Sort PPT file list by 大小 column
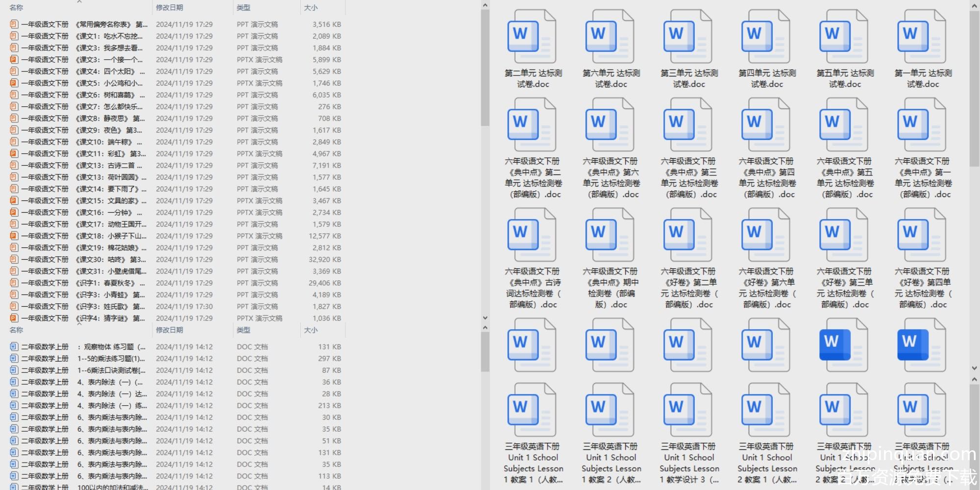The width and height of the screenshot is (980, 490). tap(311, 8)
